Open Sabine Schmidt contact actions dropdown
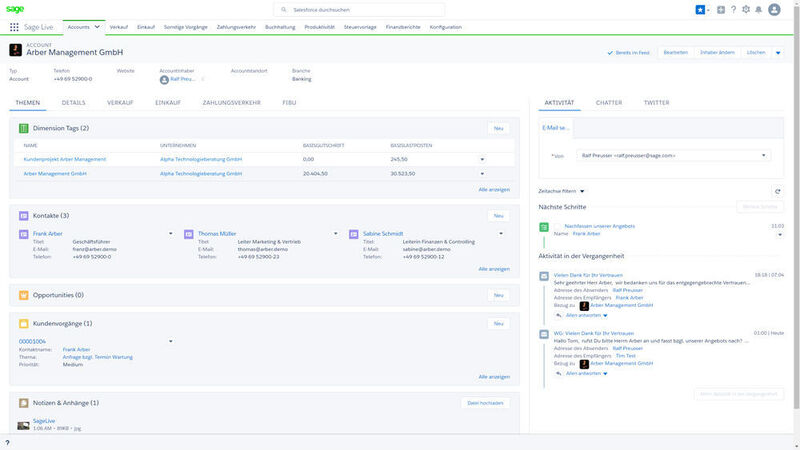This screenshot has width=800, height=450. click(501, 234)
